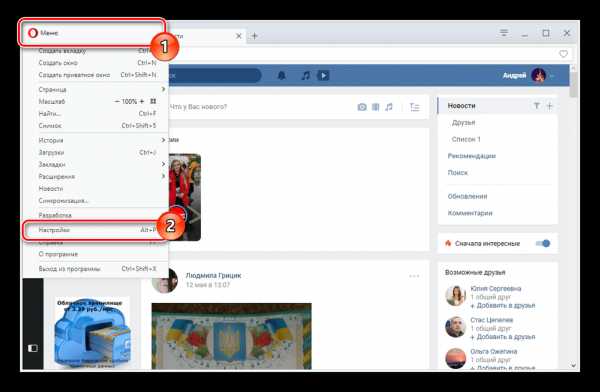Click the Что у Вас нового post field

(260, 107)
